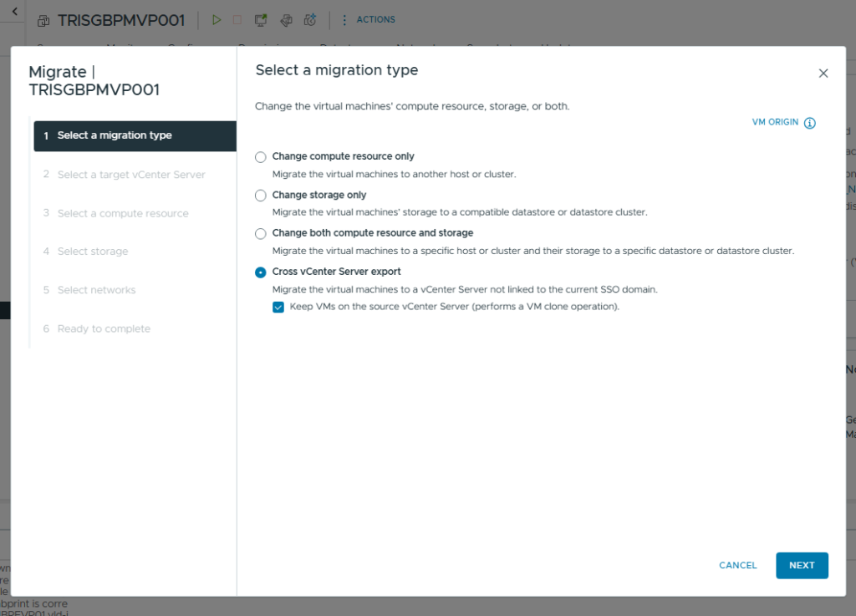
Task: Click the VM Origin info icon
Action: 809,123
